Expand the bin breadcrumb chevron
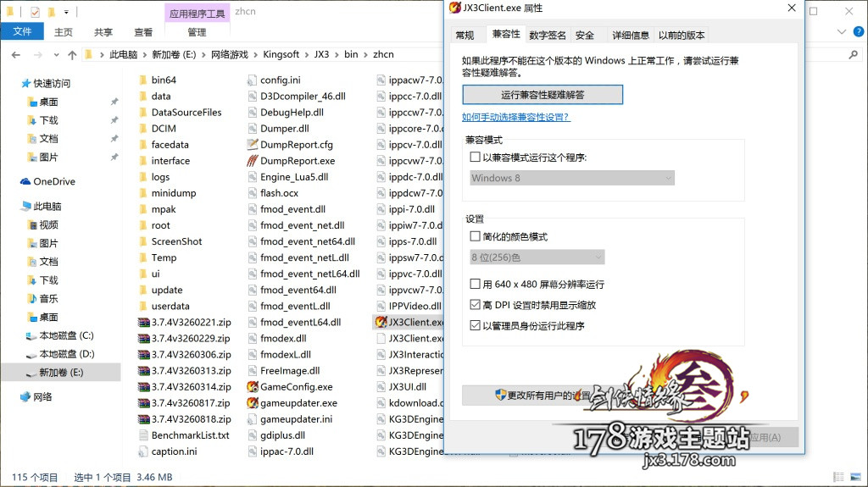This screenshot has width=868, height=487. tap(365, 54)
